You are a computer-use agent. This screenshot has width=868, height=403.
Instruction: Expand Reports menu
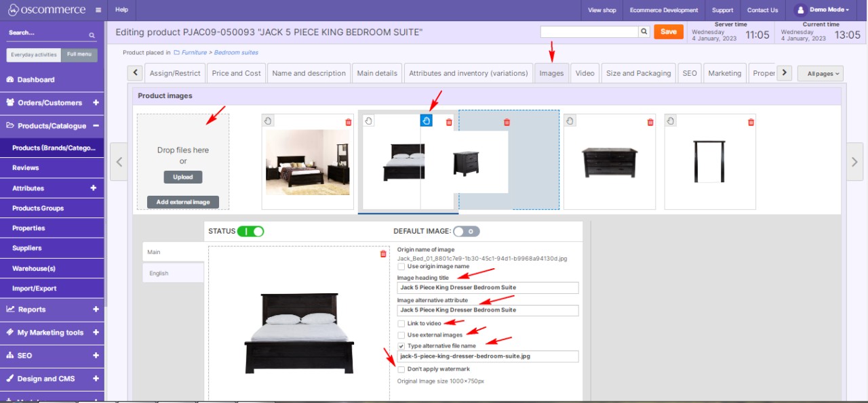click(96, 310)
